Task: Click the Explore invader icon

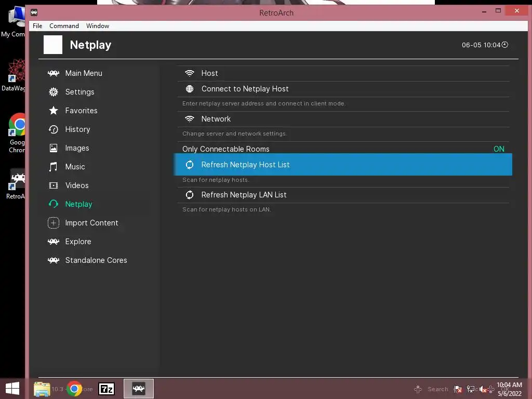Action: coord(54,242)
